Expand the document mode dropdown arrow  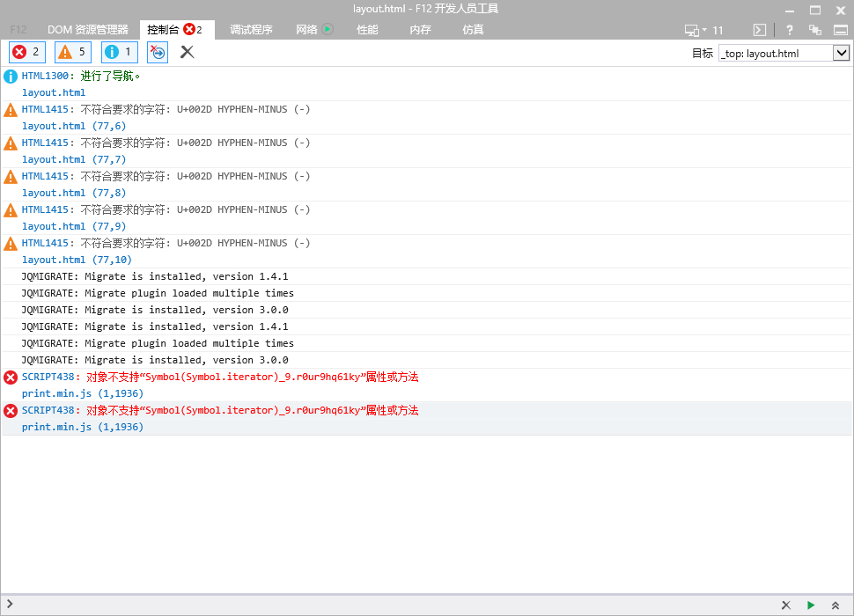point(703,29)
